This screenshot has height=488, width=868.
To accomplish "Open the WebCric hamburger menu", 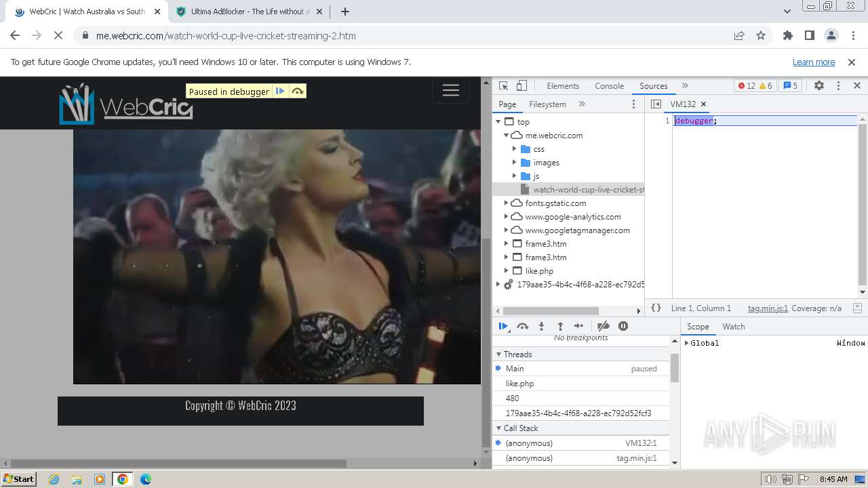I will pos(451,90).
